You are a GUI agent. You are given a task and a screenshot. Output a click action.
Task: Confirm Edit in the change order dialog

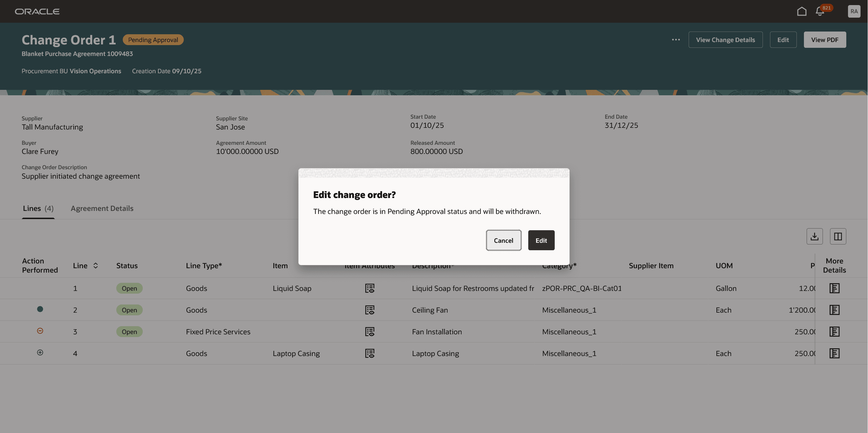pos(541,240)
